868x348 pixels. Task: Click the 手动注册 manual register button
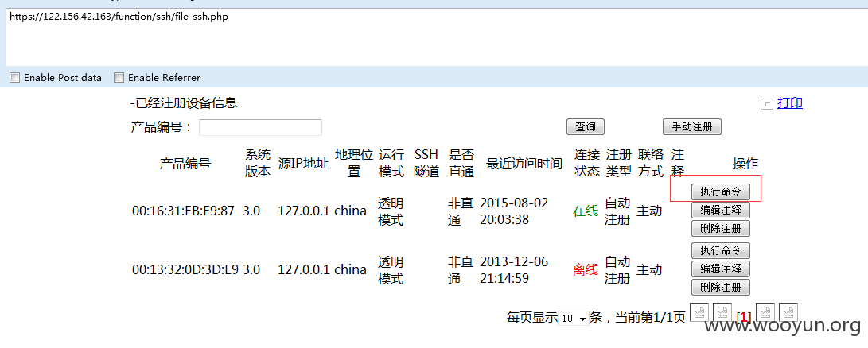click(x=691, y=127)
